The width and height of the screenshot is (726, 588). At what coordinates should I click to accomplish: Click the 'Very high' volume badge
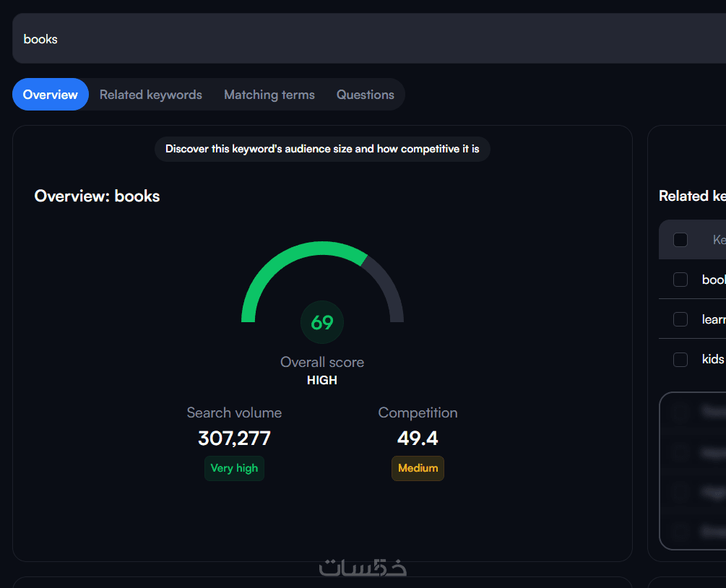(x=234, y=468)
